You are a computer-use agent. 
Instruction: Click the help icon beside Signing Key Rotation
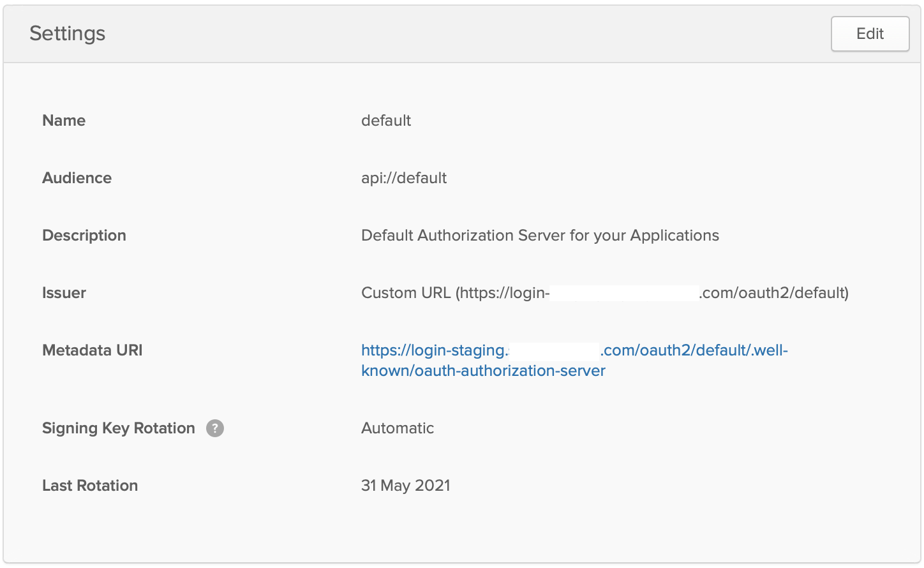click(215, 428)
